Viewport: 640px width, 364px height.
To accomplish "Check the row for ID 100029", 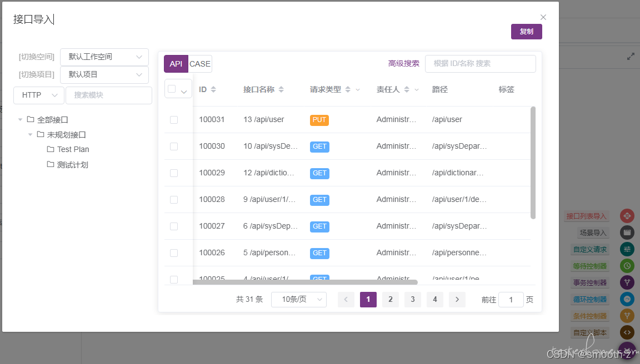I will [x=174, y=173].
